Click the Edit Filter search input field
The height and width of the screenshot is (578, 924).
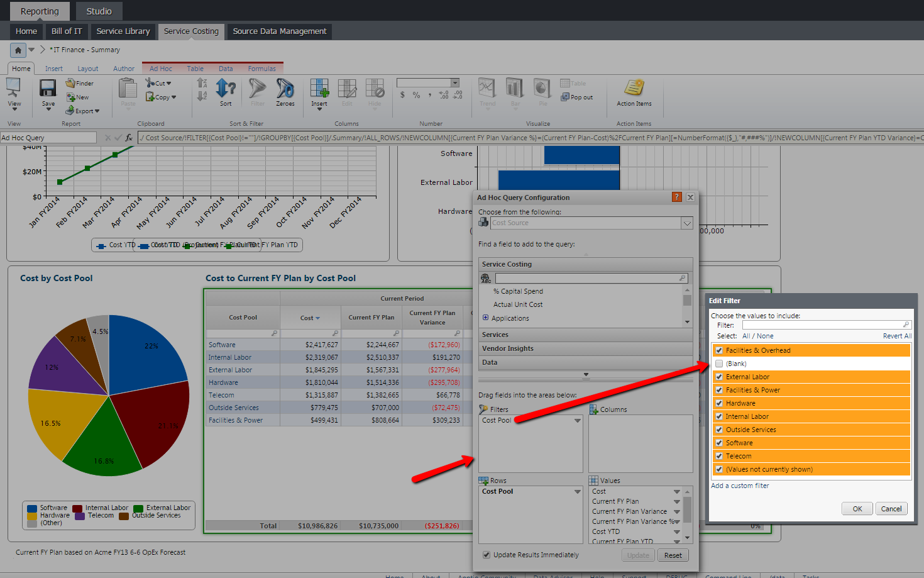825,325
